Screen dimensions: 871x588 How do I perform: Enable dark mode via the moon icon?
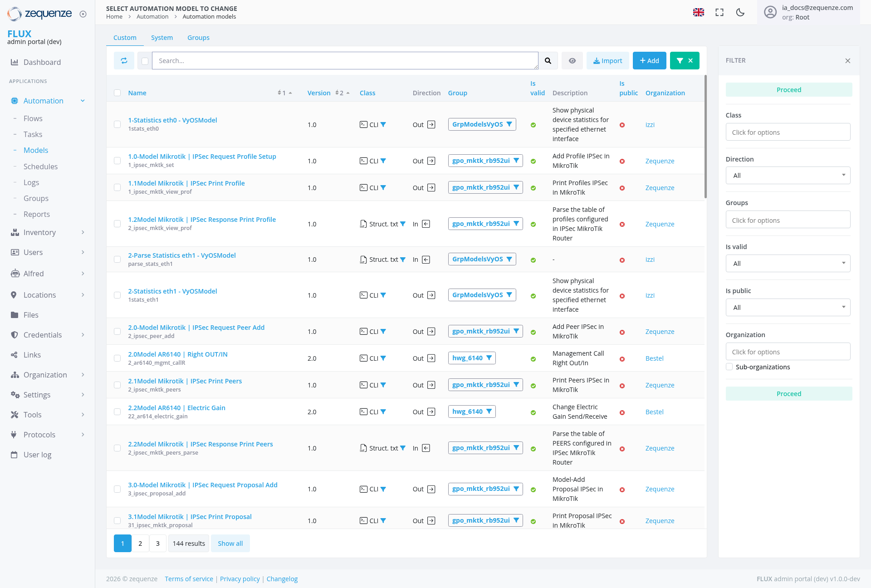coord(740,12)
